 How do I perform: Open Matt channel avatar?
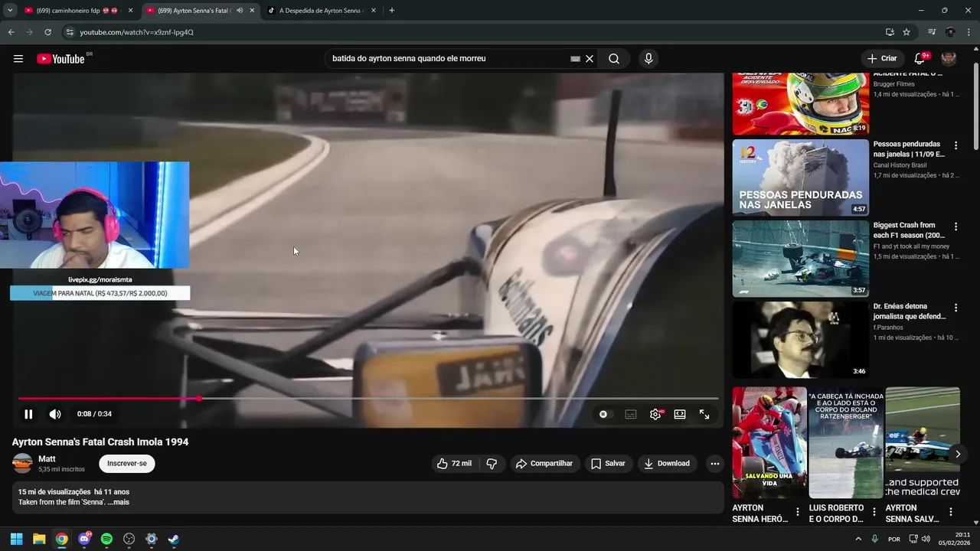(22, 463)
